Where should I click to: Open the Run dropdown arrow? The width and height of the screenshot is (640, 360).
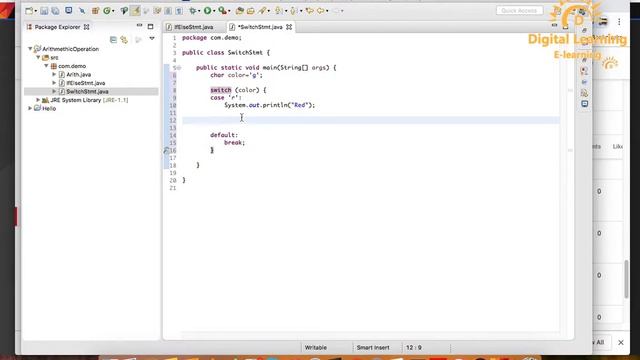pos(214,11)
